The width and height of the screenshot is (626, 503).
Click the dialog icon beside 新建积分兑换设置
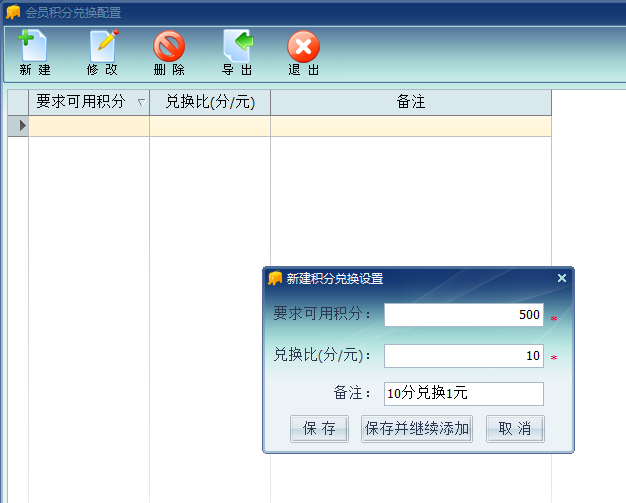click(x=275, y=278)
